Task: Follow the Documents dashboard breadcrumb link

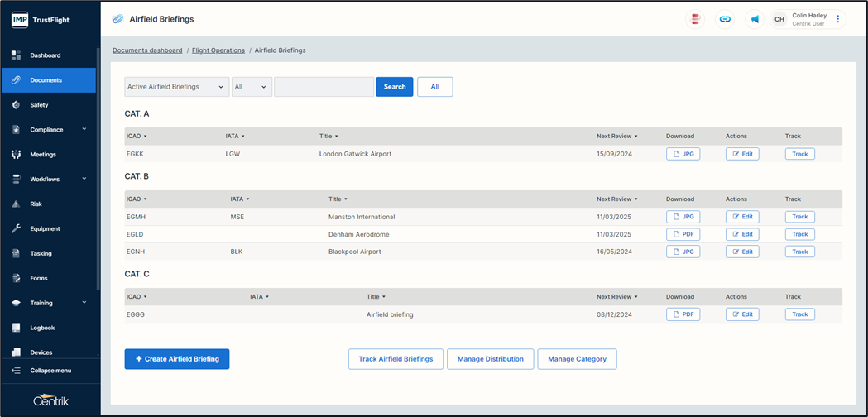Action: [x=147, y=50]
